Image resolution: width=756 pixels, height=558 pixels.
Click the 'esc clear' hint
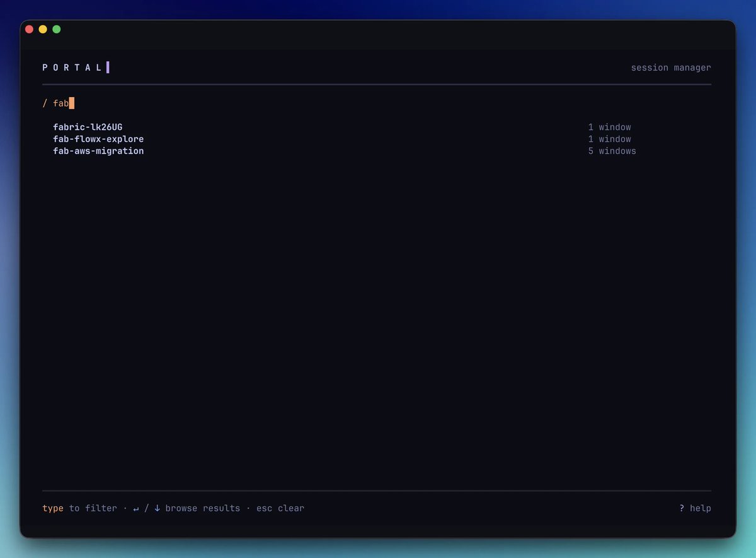point(280,508)
